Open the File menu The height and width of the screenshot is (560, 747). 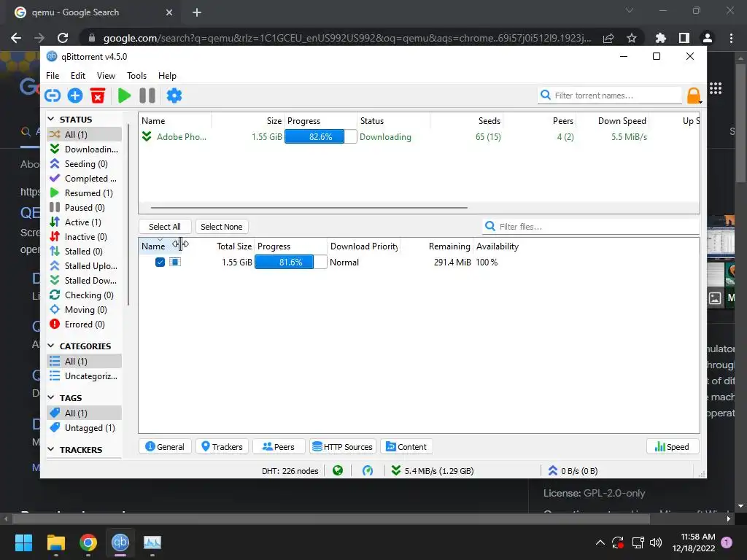coord(53,76)
